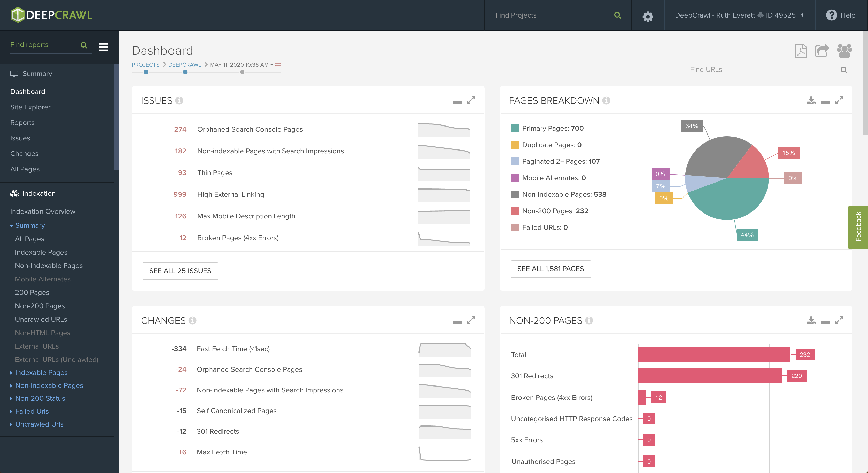
Task: Expand Indexable Pages tree section
Action: click(x=41, y=372)
